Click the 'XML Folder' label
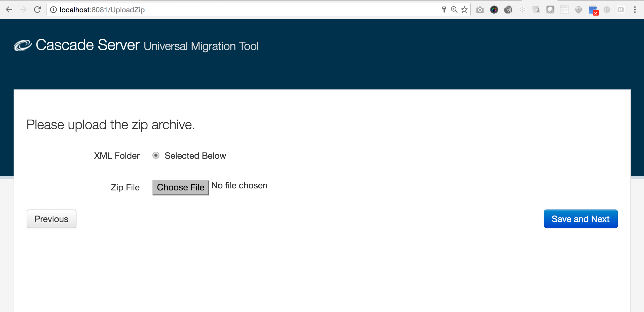The height and width of the screenshot is (312, 644). point(117,156)
